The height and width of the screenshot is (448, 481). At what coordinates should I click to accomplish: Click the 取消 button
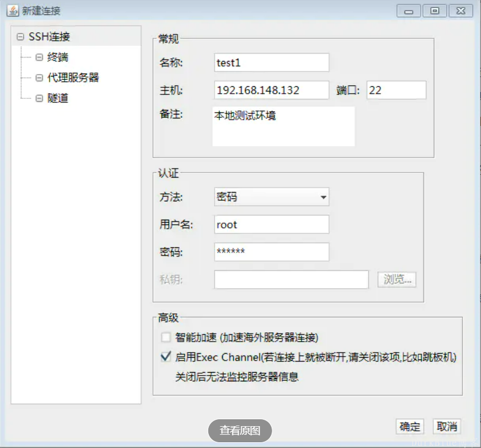(x=446, y=426)
